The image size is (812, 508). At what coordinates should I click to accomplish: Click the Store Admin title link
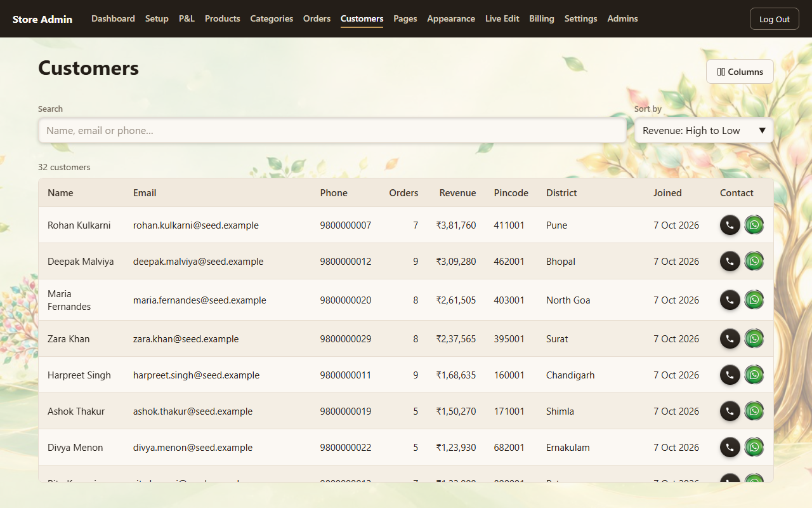[x=43, y=19]
